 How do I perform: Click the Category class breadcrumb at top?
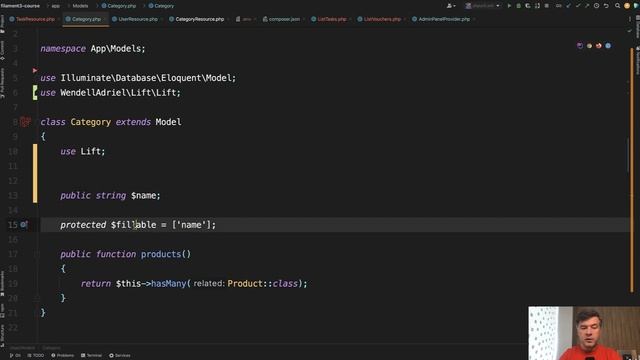(161, 6)
